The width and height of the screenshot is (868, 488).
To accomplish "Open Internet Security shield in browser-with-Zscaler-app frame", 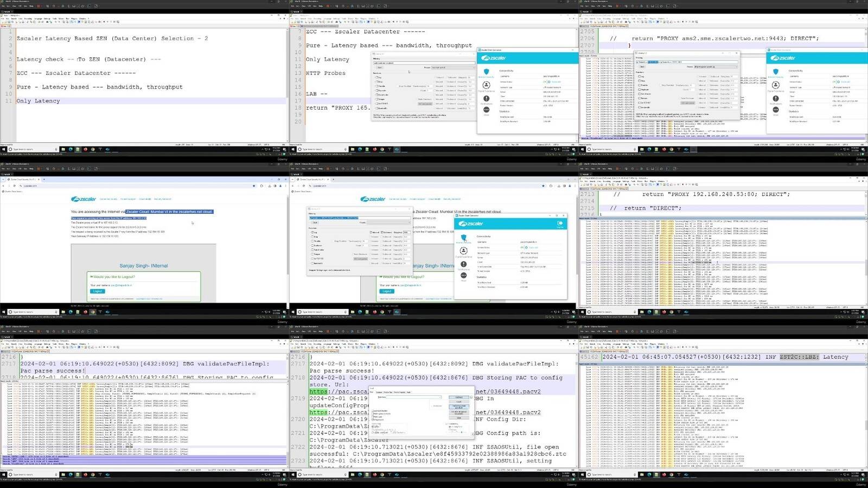I will (463, 238).
